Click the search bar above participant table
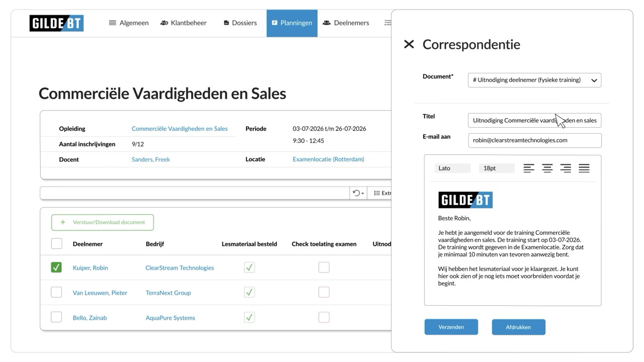 [195, 193]
